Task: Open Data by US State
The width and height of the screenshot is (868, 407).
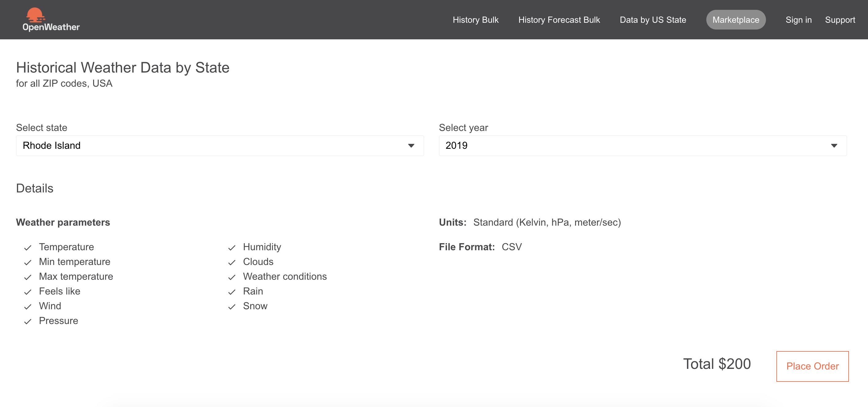Action: pos(653,20)
